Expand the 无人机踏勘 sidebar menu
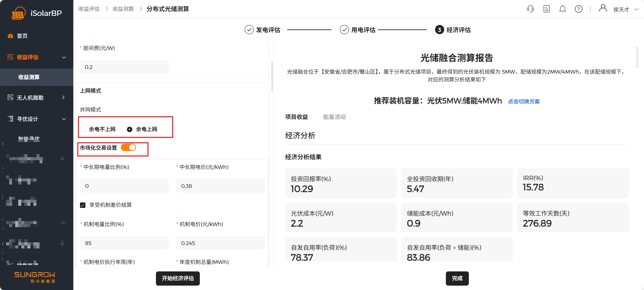Viewport: 644px width, 290px height. (x=63, y=98)
